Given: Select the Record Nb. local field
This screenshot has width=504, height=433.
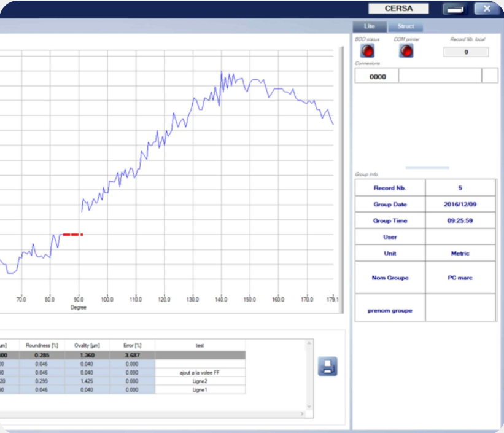Looking at the screenshot, I should click(x=466, y=52).
